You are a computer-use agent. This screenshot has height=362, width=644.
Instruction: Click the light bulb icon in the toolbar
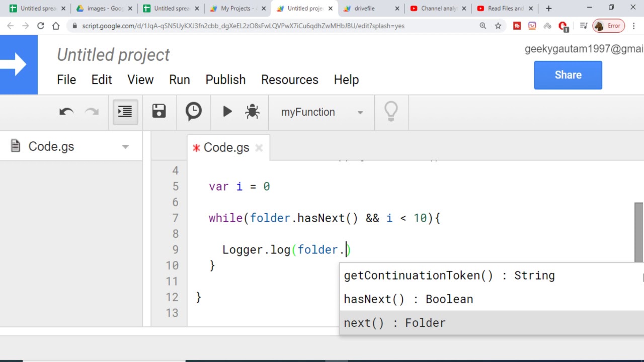click(391, 112)
